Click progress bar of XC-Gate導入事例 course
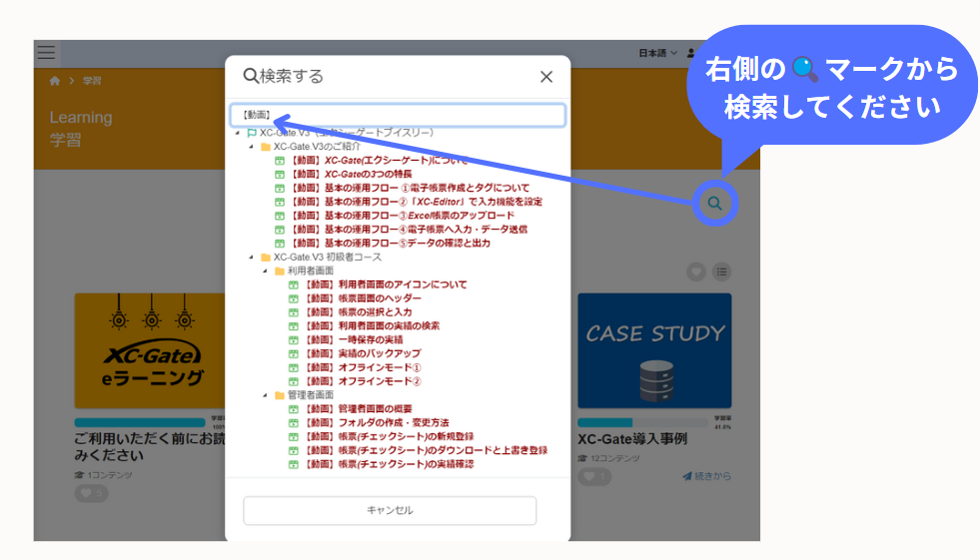The width and height of the screenshot is (980, 560). pos(639,422)
